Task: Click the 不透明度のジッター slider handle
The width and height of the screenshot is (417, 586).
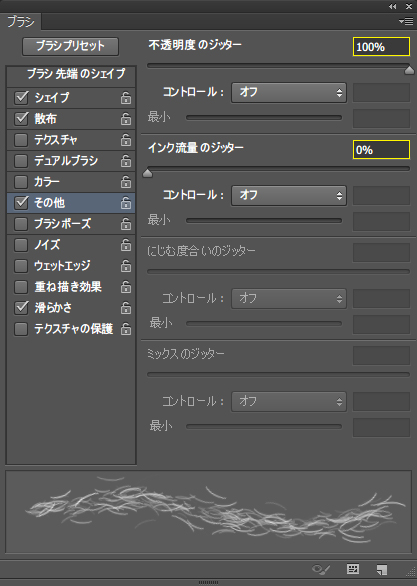Action: (410, 70)
